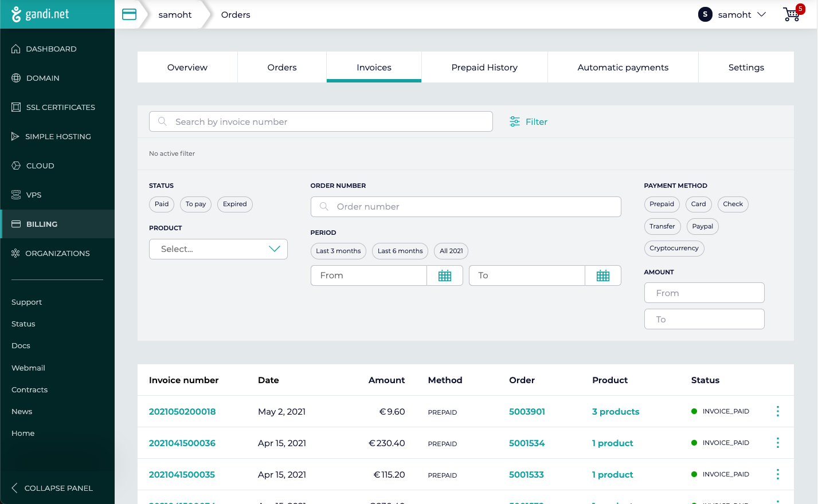818x504 pixels.
Task: Open actions menu for invoice 2021050200018
Action: 777,411
